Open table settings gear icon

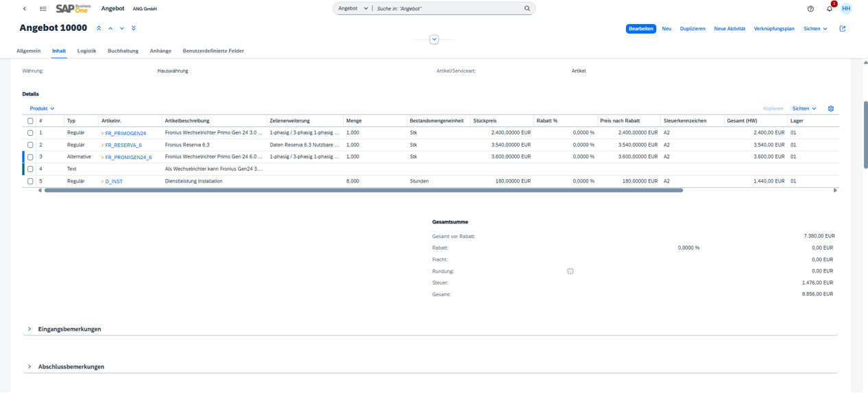pos(831,108)
